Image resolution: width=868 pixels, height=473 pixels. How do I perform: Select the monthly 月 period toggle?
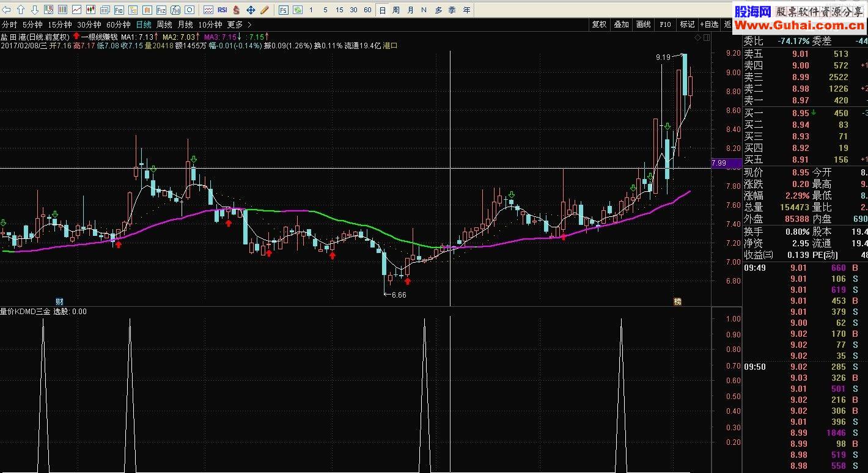pos(410,10)
